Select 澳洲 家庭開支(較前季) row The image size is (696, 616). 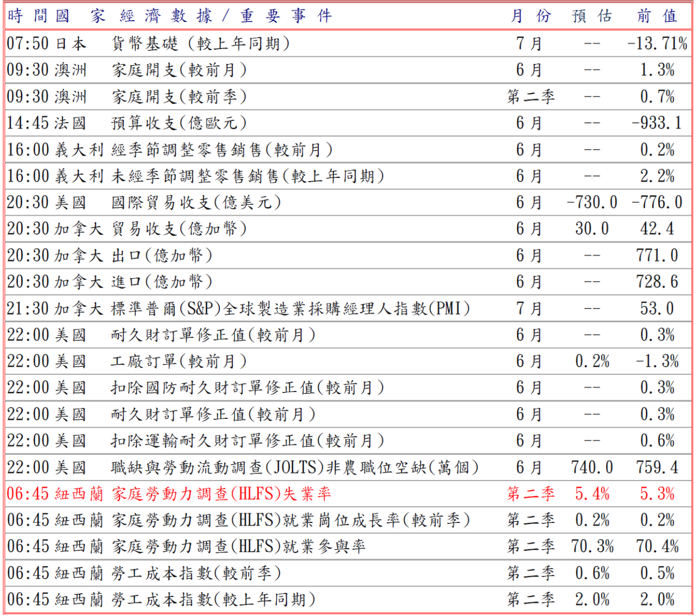(x=348, y=96)
